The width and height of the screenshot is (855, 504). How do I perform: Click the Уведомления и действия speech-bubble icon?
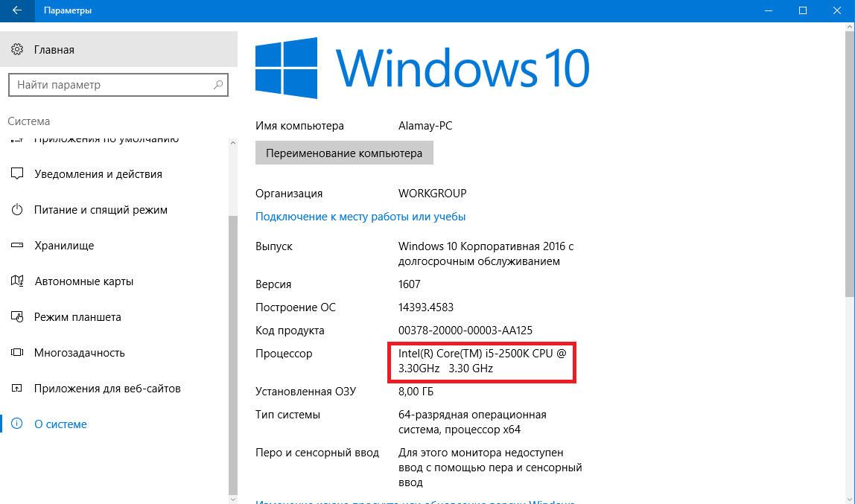(17, 173)
